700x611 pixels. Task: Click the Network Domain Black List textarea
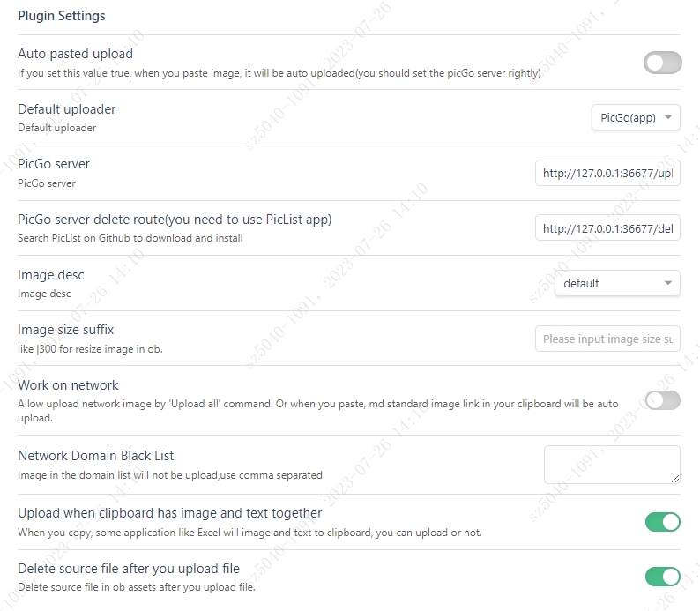(612, 465)
